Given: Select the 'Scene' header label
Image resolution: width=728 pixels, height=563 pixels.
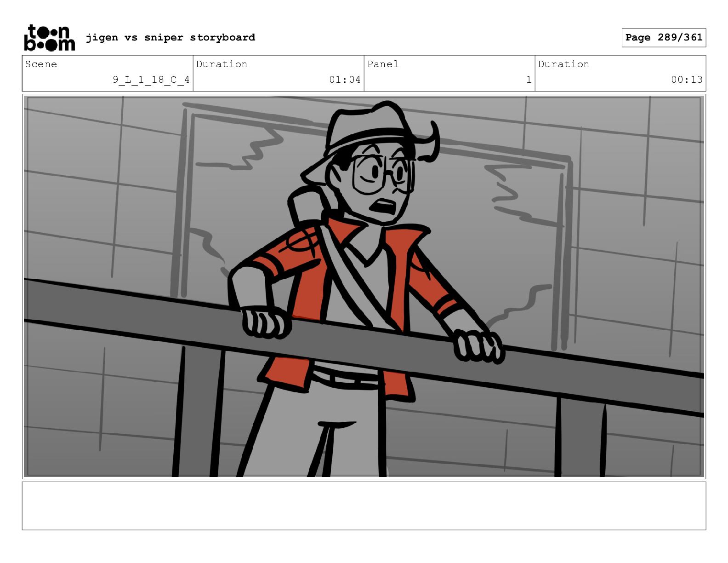Looking at the screenshot, I should (x=41, y=64).
